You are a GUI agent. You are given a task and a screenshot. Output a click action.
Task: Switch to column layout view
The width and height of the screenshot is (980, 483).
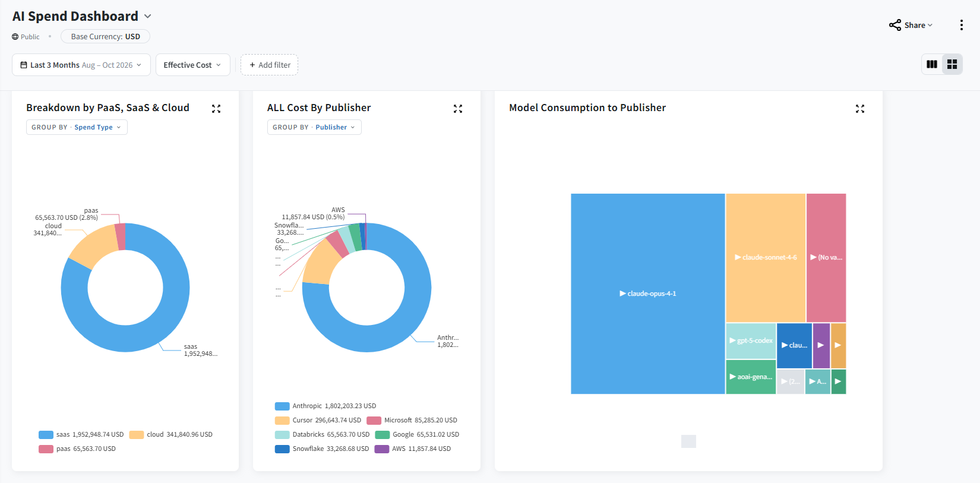(932, 64)
